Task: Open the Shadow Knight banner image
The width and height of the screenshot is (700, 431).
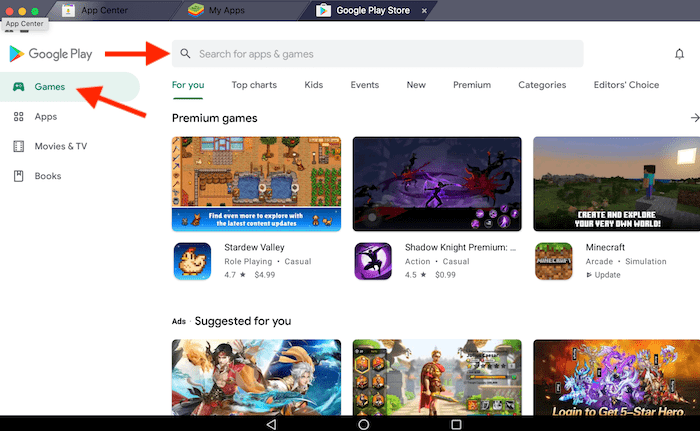Action: point(437,184)
